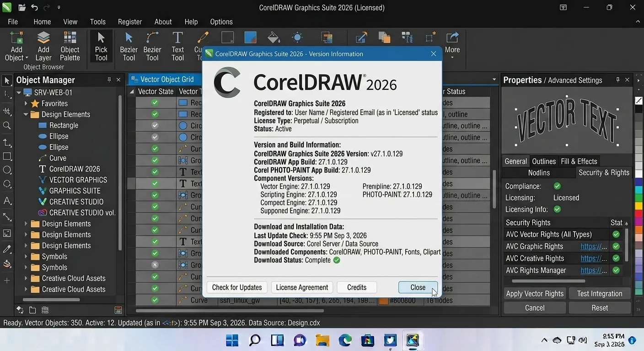Click Check for Updates button

click(237, 287)
